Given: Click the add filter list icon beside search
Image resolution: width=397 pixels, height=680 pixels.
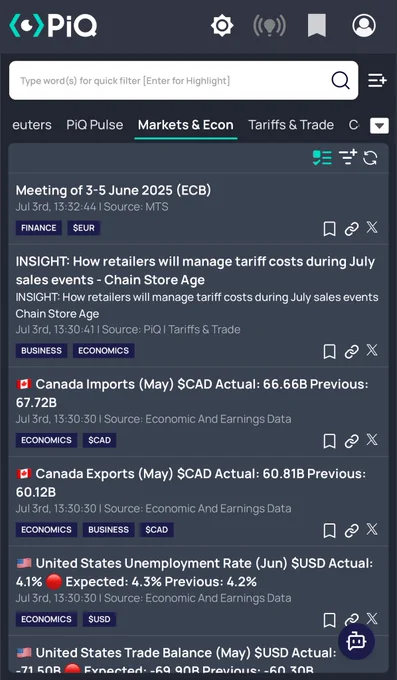Looking at the screenshot, I should coord(377,80).
